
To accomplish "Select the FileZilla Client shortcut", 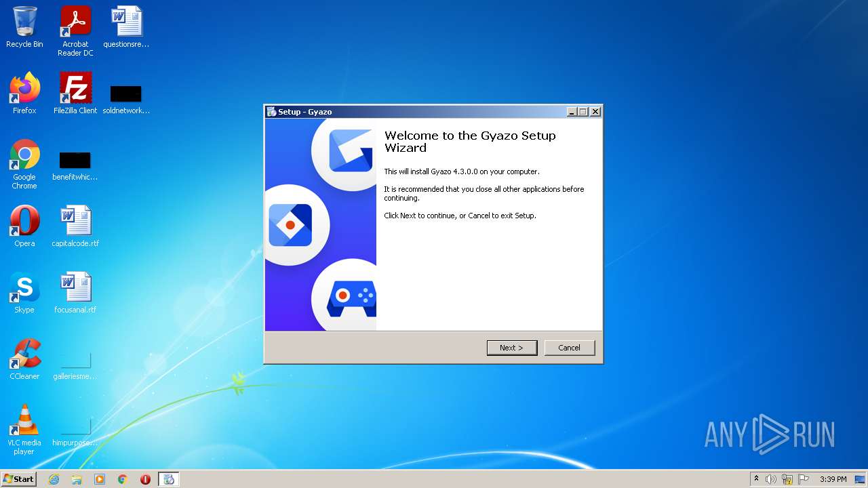I will 75,94.
